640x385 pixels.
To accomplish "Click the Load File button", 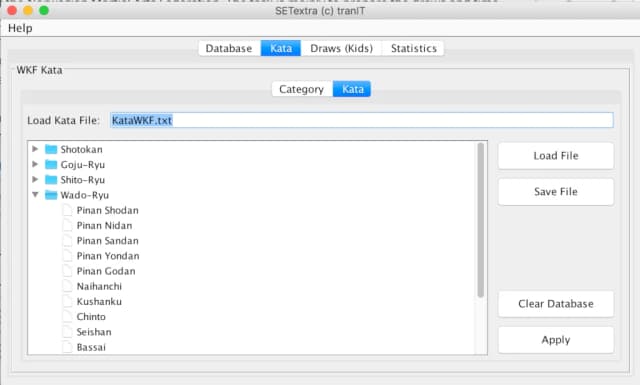I will coord(556,156).
